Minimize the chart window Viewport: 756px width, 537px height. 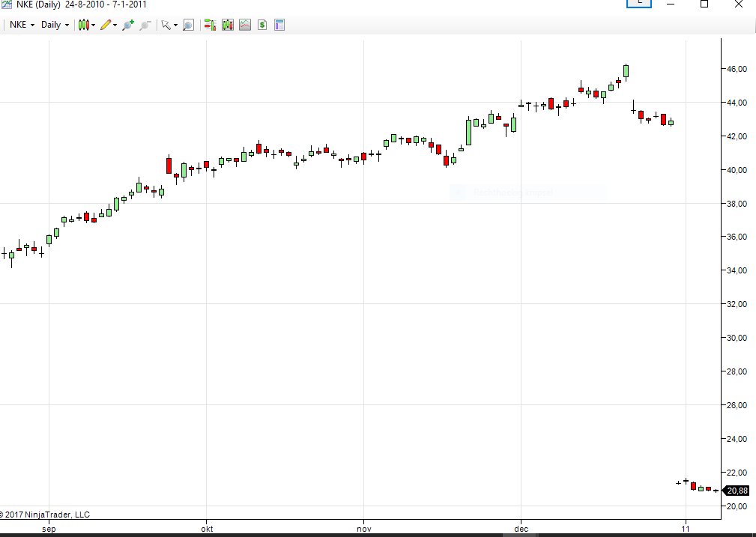[671, 4]
